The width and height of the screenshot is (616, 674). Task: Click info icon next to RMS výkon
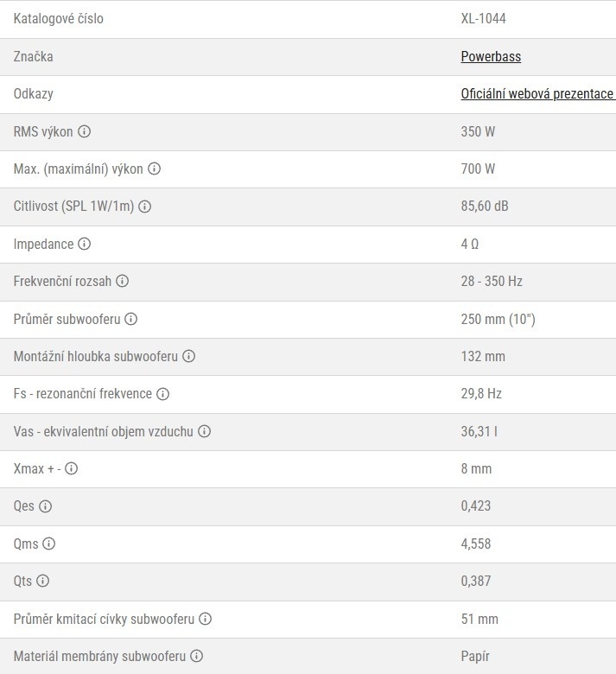(85, 131)
